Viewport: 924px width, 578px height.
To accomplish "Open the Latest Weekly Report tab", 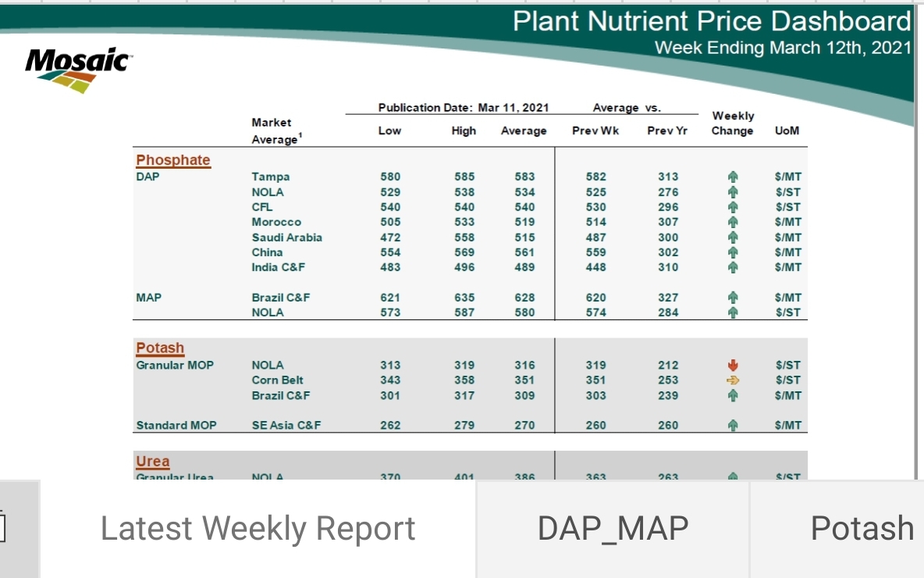I will [258, 529].
